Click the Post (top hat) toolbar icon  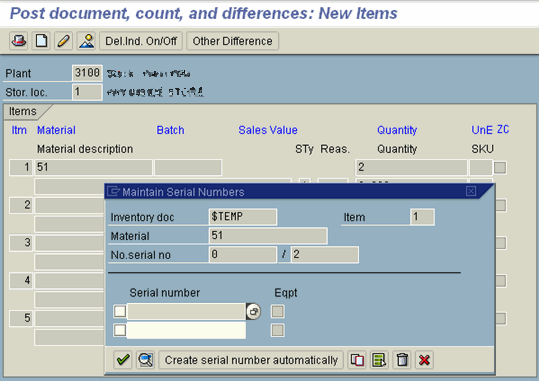19,41
